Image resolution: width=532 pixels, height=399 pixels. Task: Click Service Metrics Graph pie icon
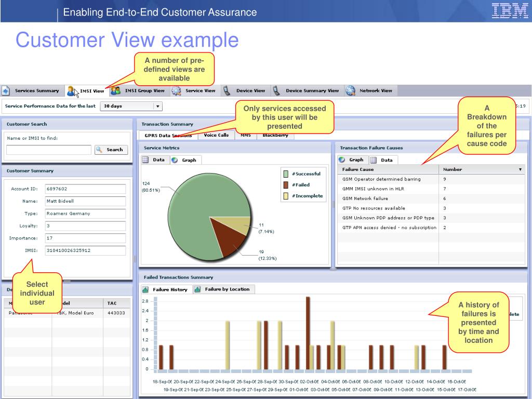[175, 160]
